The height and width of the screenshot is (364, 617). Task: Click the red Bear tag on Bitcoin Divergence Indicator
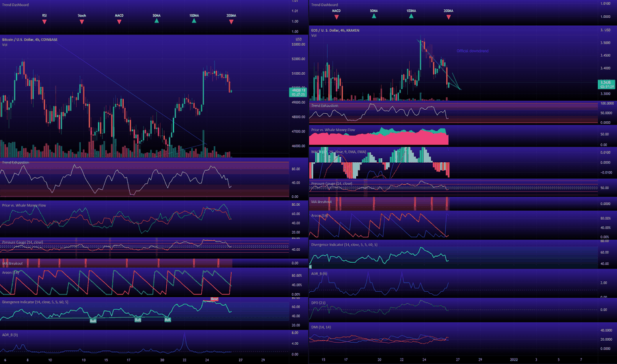coord(214,299)
